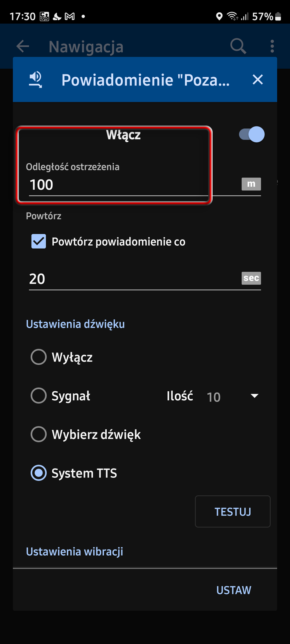The height and width of the screenshot is (644, 290).
Task: Tap the battery icon in status bar
Action: coord(278,16)
